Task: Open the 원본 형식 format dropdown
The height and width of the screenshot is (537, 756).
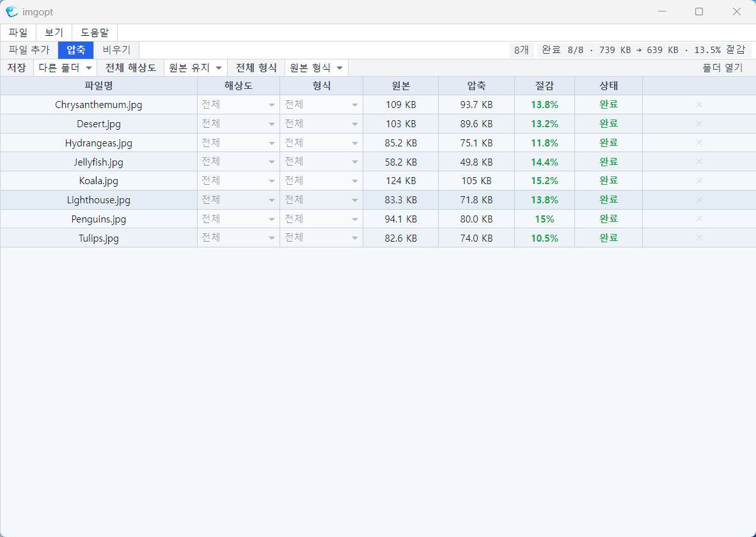Action: pos(317,68)
